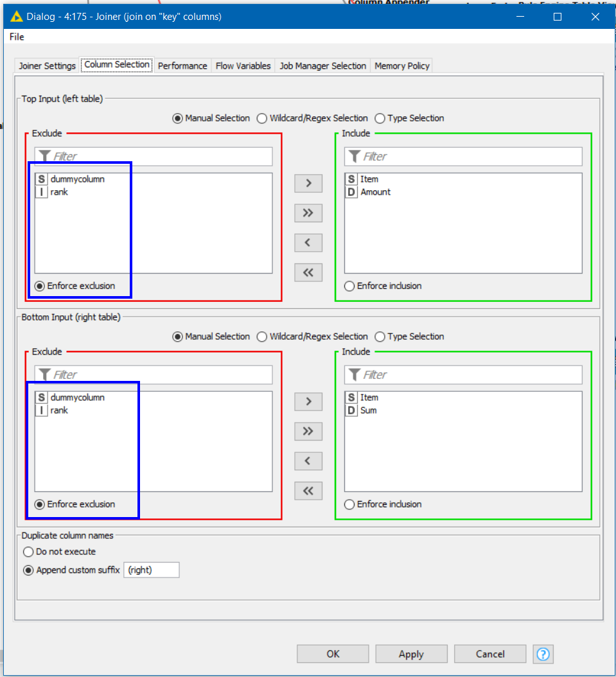Select dummycolumn in top Exclude list
Viewport: 616px width, 677px height.
click(x=77, y=179)
